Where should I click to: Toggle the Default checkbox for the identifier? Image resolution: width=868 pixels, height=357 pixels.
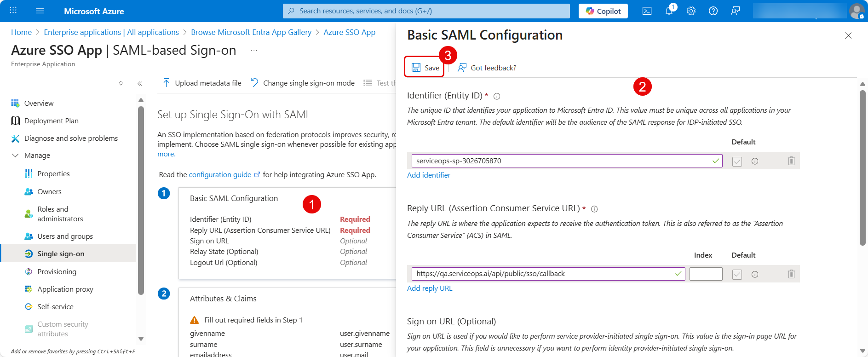737,161
